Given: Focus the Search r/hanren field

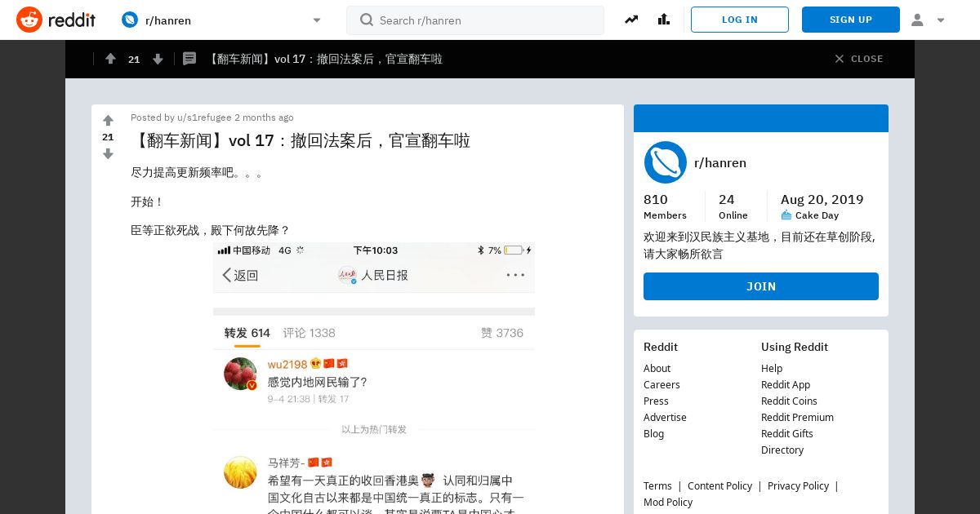Looking at the screenshot, I should click(x=475, y=20).
